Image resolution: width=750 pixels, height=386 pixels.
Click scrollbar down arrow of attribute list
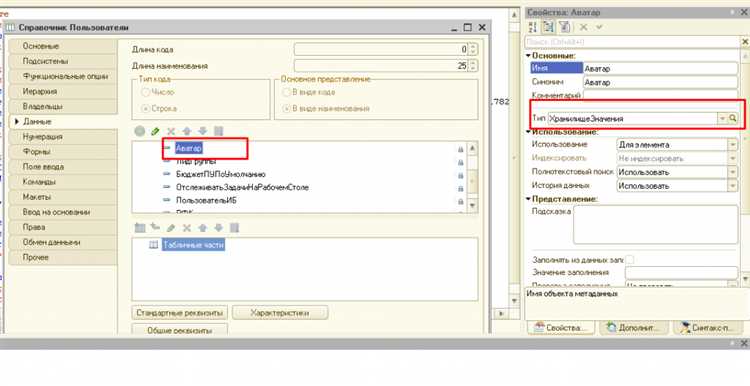(x=473, y=205)
